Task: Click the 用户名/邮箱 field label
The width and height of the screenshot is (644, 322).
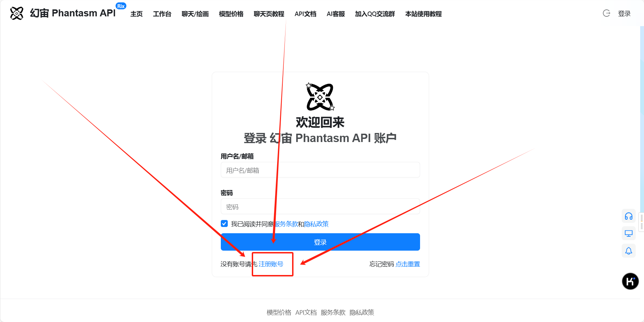Action: [x=237, y=156]
